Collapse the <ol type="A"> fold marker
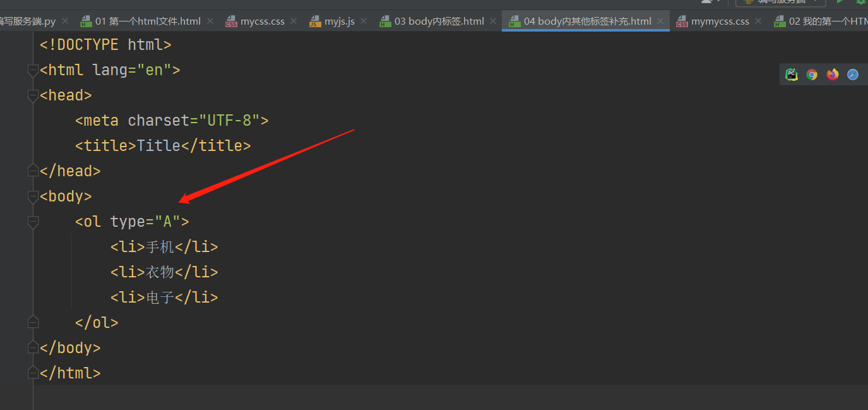Viewport: 868px width, 410px height. click(x=33, y=222)
